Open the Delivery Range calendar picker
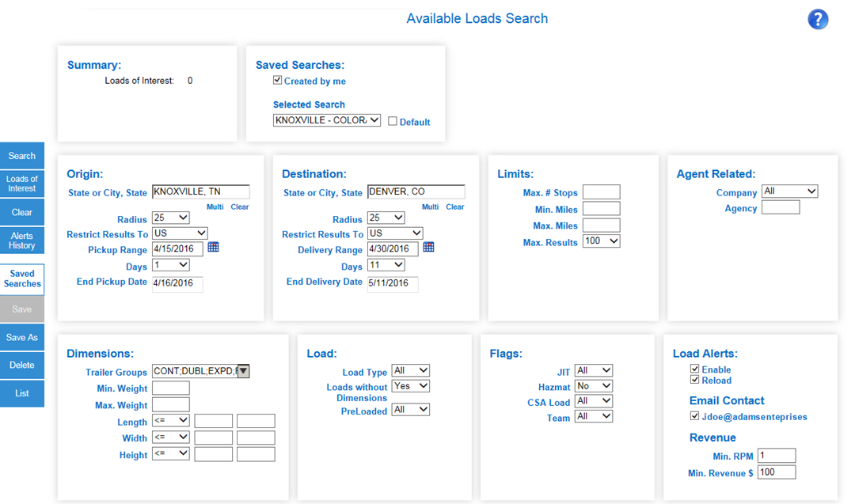Screen dimensions: 855x504 coord(427,246)
